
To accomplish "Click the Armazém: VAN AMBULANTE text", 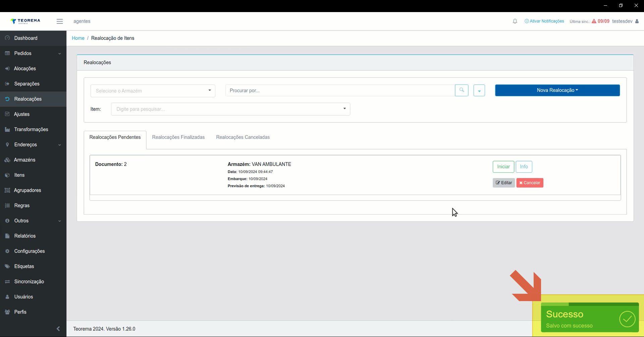I will point(259,164).
